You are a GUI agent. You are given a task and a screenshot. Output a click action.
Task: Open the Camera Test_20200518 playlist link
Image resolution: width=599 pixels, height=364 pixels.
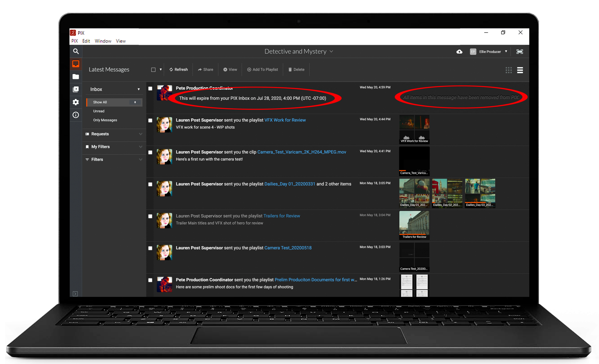click(x=288, y=248)
